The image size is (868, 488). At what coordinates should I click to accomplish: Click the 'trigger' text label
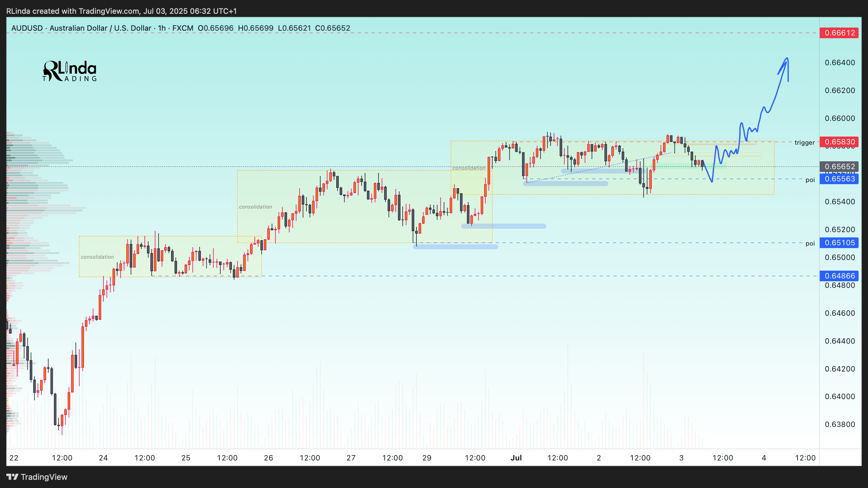805,143
